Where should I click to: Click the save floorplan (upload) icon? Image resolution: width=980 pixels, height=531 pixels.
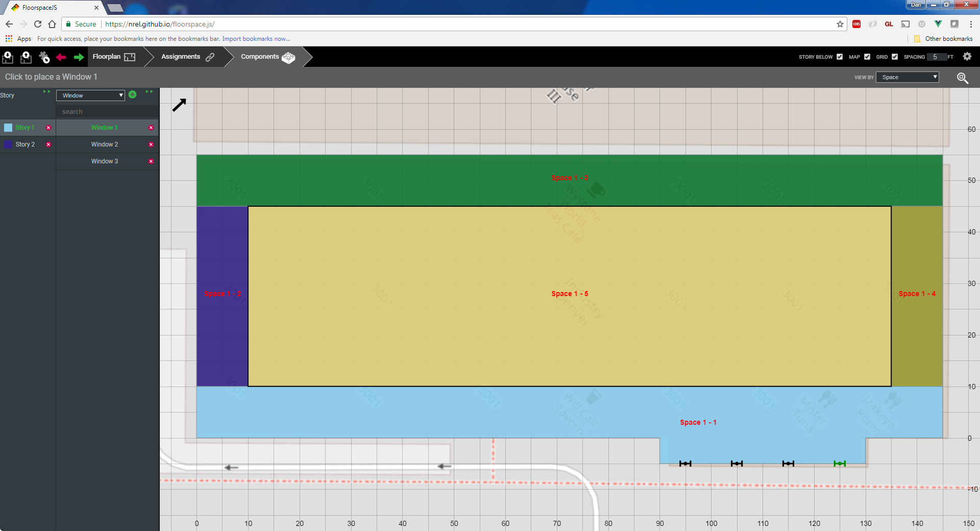[26, 57]
